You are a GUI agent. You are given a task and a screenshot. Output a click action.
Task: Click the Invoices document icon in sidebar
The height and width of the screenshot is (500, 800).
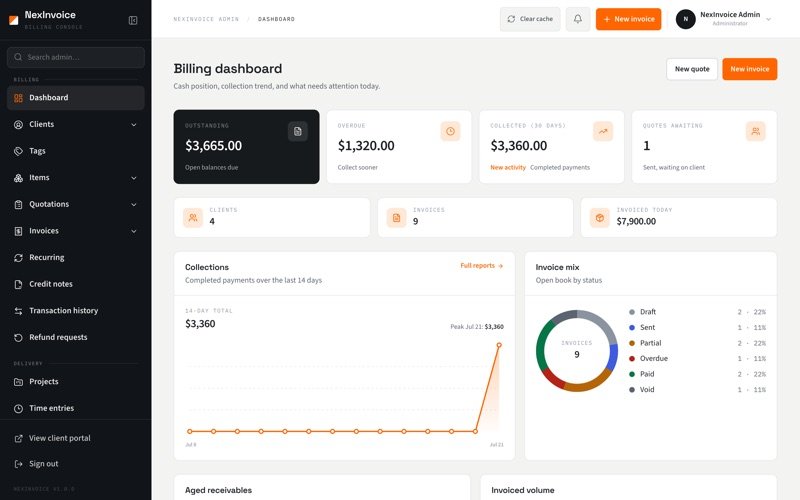coord(18,231)
